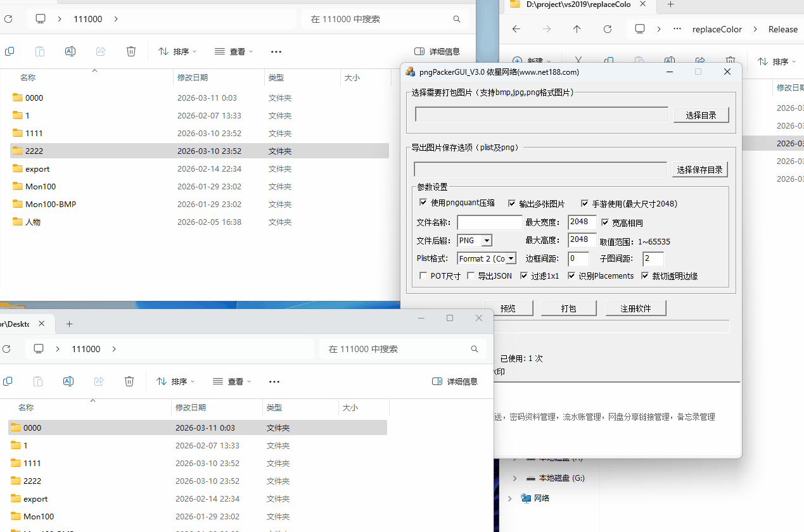Screen dimensions: 804x532
Task: Click inside the 文件名称 name input field
Action: pyautogui.click(x=490, y=222)
